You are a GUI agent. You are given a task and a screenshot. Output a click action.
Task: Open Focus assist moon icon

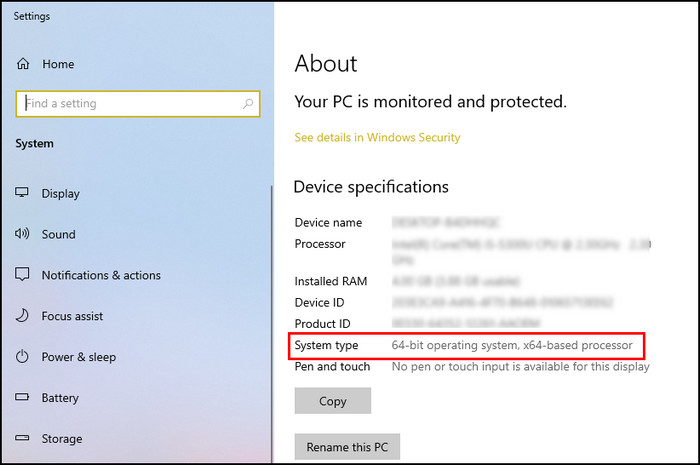pos(22,316)
